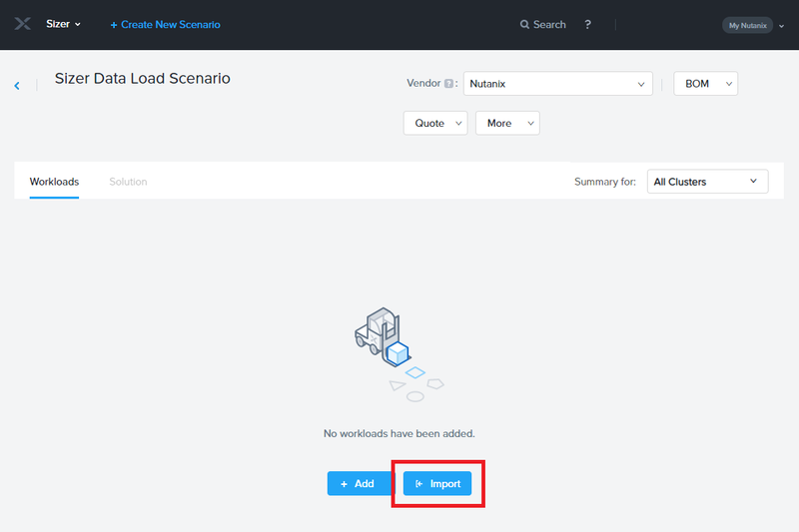Viewport: 799px width, 532px height.
Task: Go back using the left arrow icon
Action: (17, 86)
